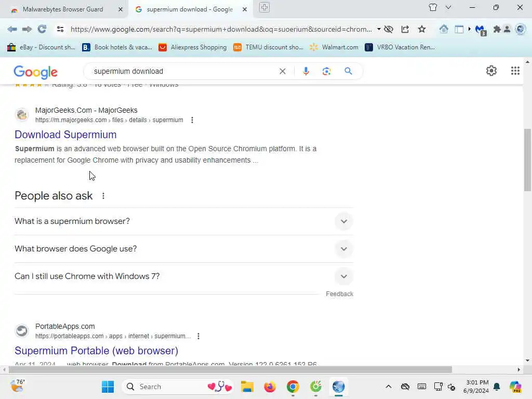Expand What is a supermium browser question
Viewport: 532px width, 399px height.
[183, 221]
